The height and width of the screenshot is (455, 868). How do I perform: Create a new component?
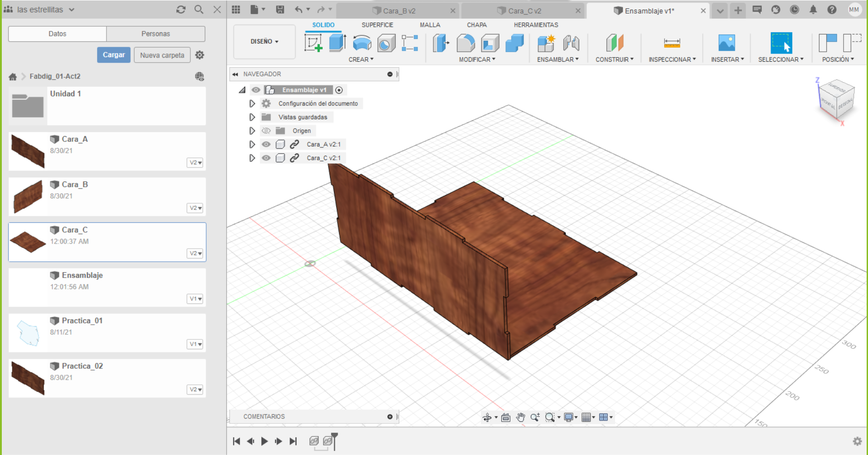click(x=546, y=43)
